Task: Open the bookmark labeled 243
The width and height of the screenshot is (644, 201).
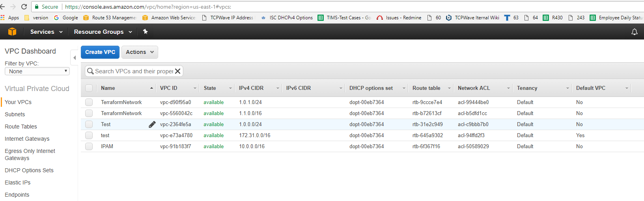Action: pos(576,18)
